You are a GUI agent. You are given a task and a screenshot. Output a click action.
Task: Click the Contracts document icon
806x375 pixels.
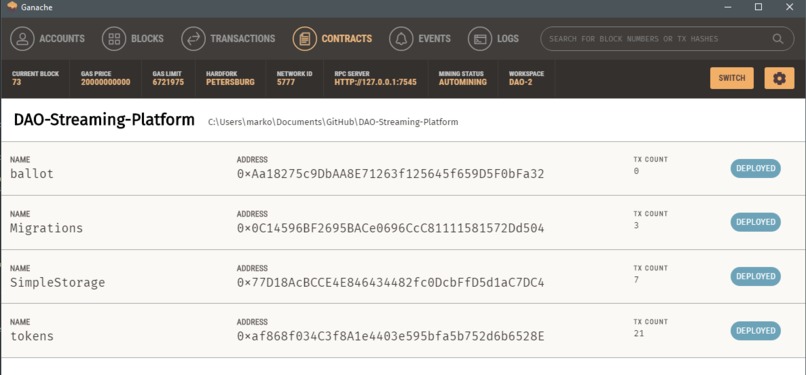[305, 39]
